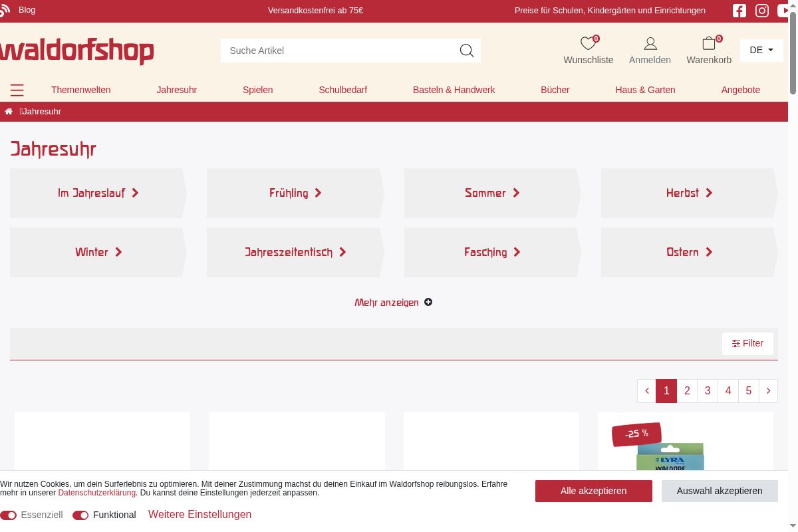798x532 pixels.
Task: Open the Spielen menu item
Action: click(257, 90)
